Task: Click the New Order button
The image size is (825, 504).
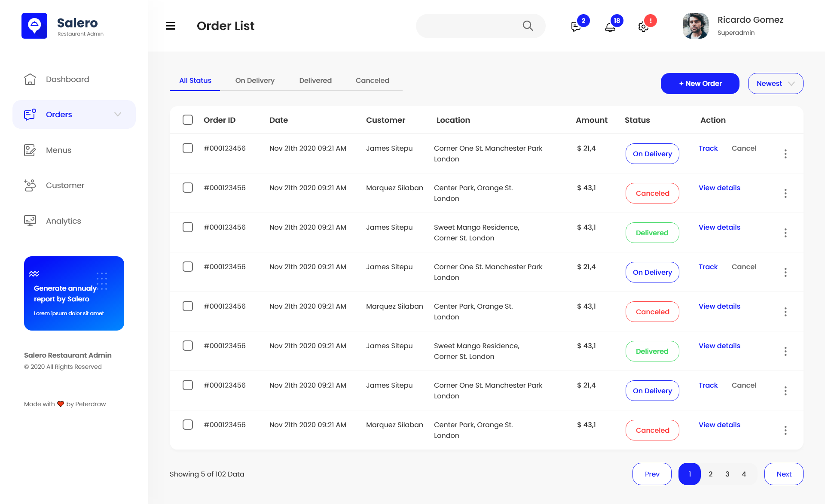Action: 700,83
